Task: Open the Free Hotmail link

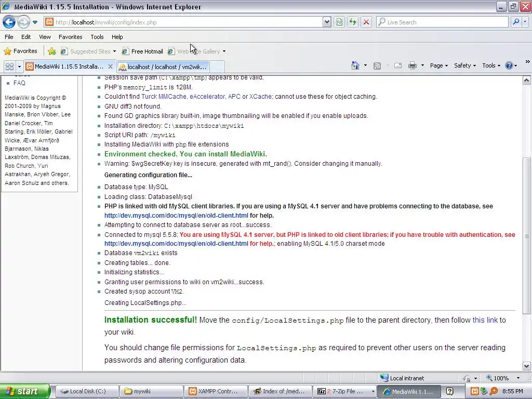Action: [142, 51]
